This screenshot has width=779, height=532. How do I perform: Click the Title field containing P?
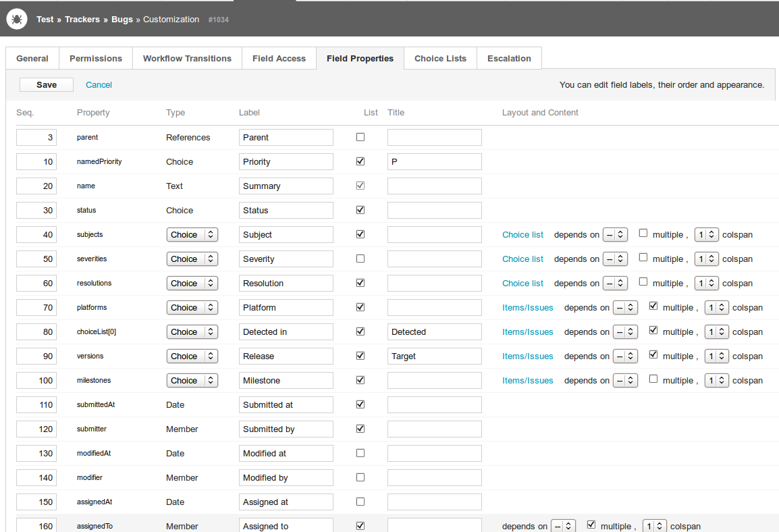[x=435, y=161]
